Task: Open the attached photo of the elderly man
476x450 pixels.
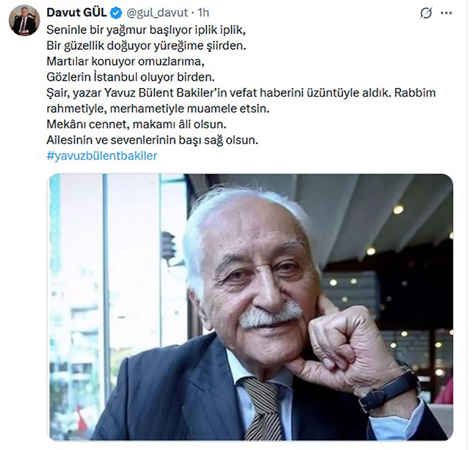Action: [x=251, y=307]
